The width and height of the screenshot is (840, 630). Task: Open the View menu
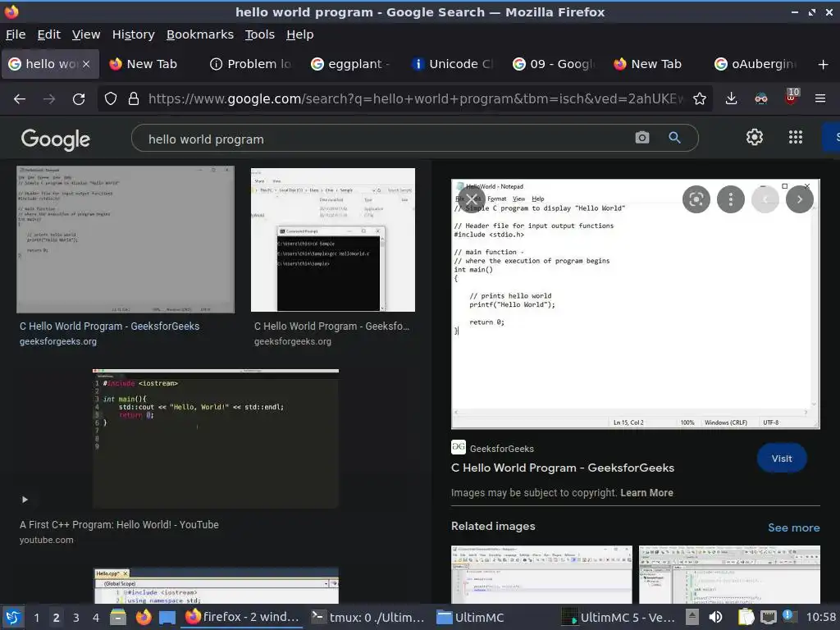[x=86, y=34]
